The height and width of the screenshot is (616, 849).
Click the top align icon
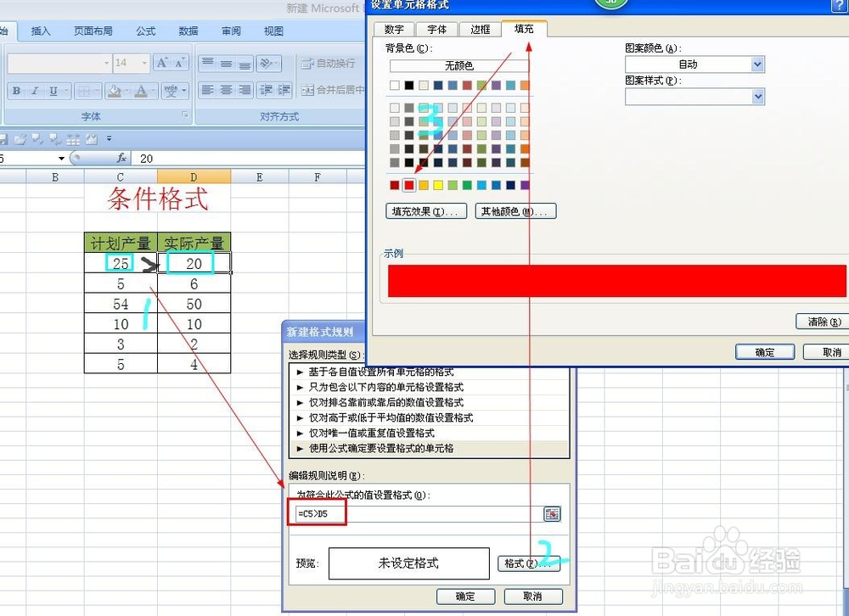[207, 64]
